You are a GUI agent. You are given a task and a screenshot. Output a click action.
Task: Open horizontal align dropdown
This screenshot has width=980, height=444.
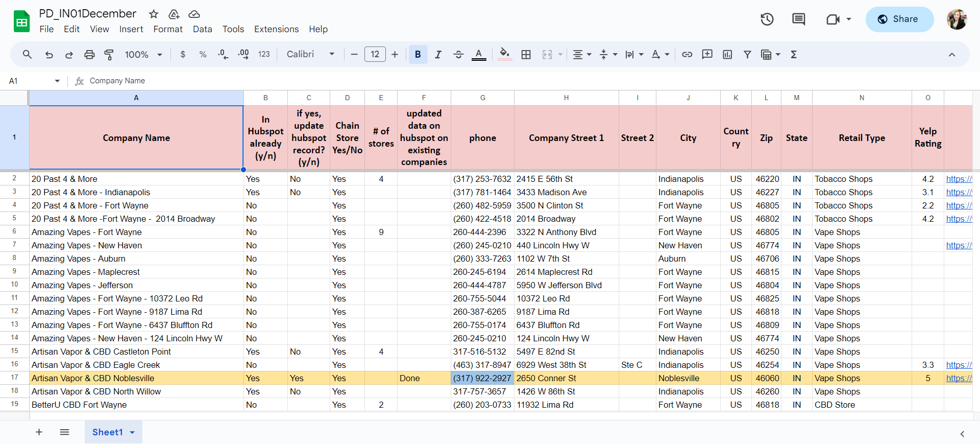[x=582, y=54]
